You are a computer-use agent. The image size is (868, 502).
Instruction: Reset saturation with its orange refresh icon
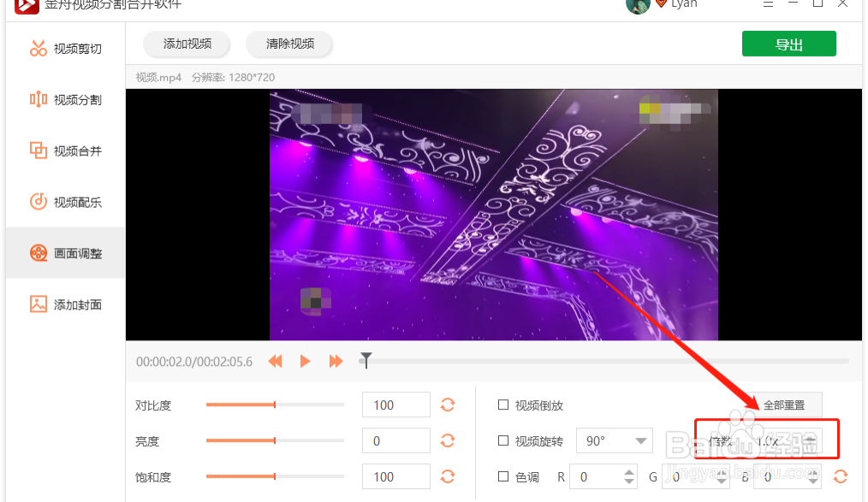pos(448,476)
